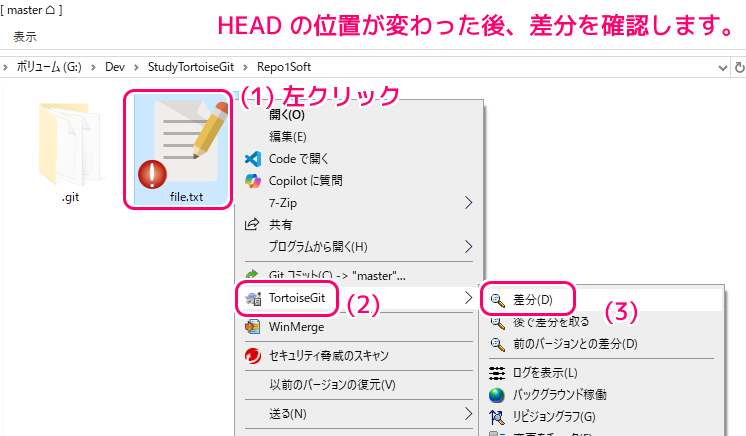
Task: Click the share icon beside 共有
Action: click(x=252, y=224)
